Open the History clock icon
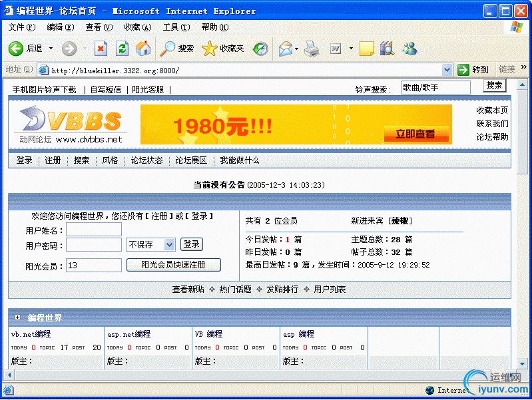Viewport: 532px width, 400px height. [x=260, y=49]
